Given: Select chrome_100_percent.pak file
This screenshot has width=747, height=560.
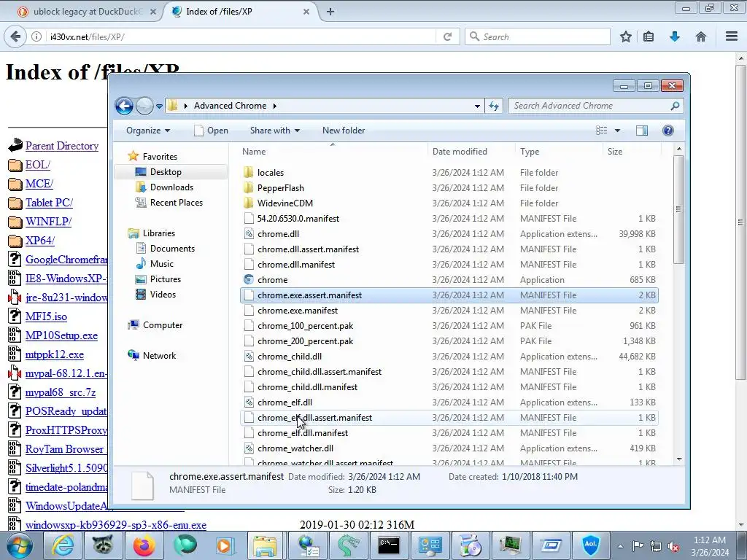Looking at the screenshot, I should tap(306, 326).
